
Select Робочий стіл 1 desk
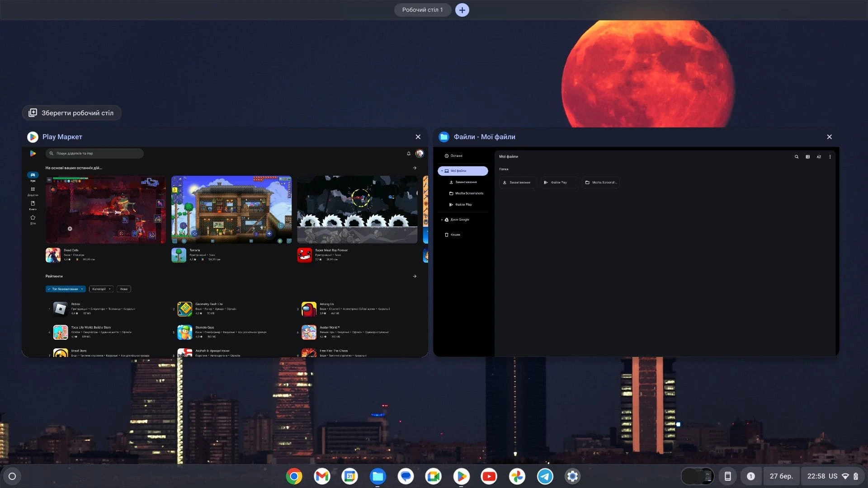422,10
